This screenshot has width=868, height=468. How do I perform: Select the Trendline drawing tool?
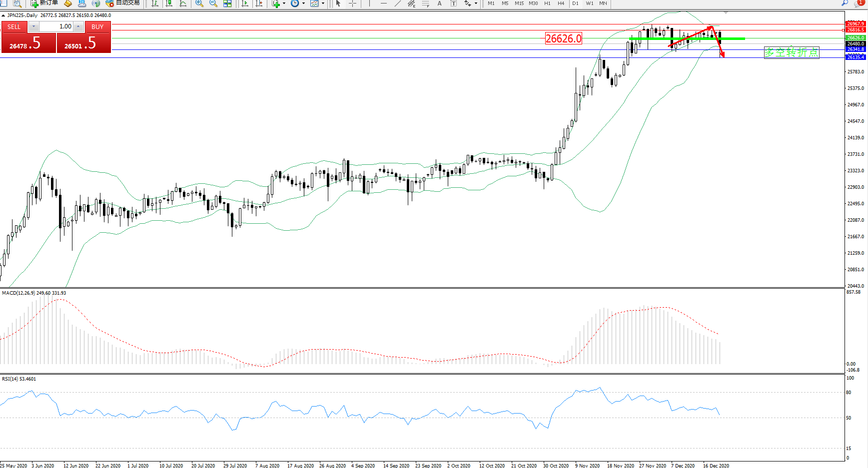[x=398, y=3]
